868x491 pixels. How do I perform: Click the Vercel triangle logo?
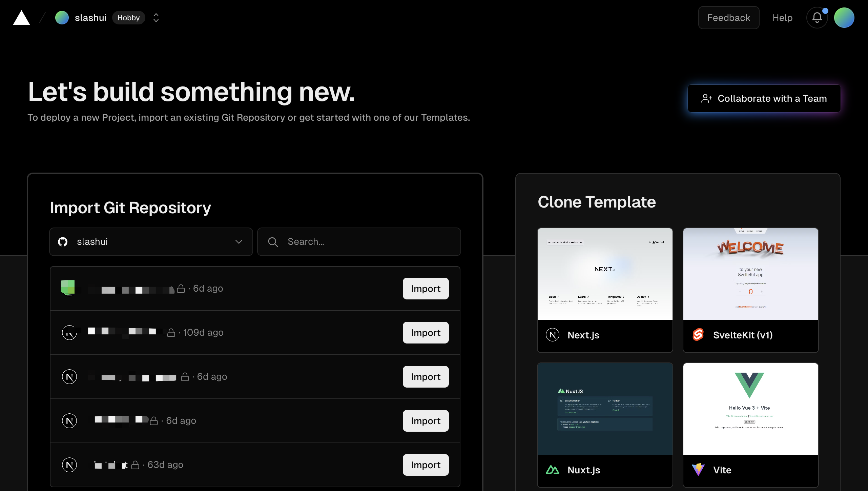21,18
